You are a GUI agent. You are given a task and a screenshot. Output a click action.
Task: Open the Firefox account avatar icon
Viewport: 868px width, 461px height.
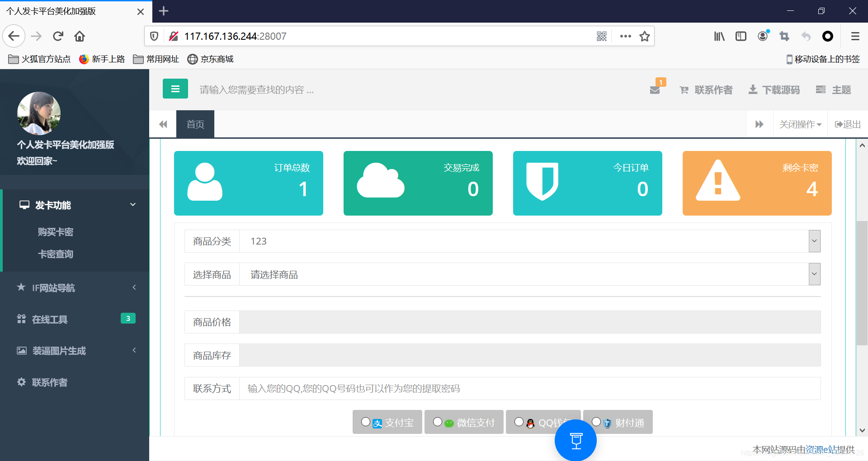[x=763, y=36]
